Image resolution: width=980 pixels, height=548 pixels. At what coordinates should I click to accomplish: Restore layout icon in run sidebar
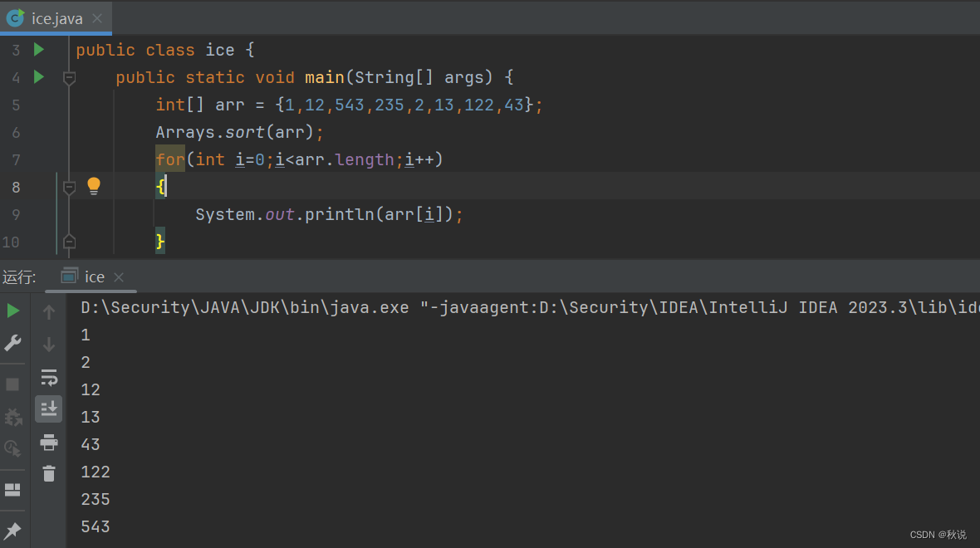pos(12,490)
